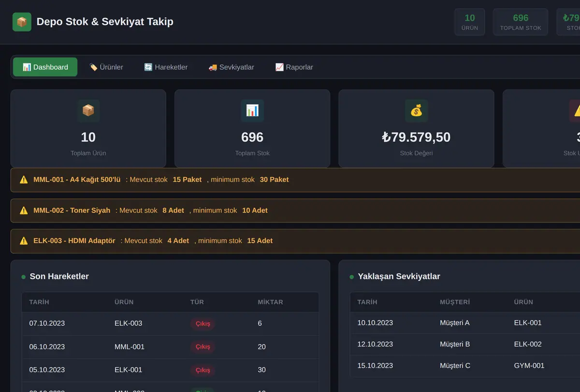Go to the Hareketler tab
The height and width of the screenshot is (392, 580).
tap(166, 67)
